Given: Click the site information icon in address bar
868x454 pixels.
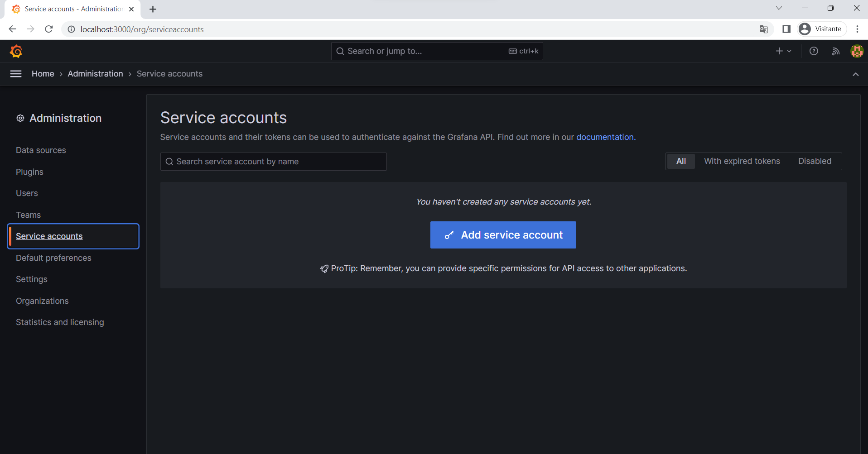Looking at the screenshot, I should pyautogui.click(x=71, y=29).
